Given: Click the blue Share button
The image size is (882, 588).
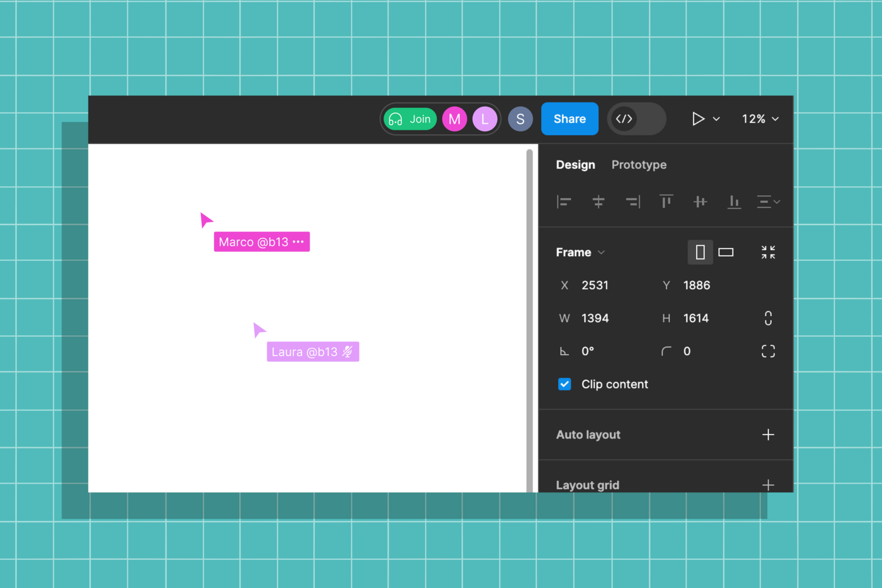Looking at the screenshot, I should pyautogui.click(x=569, y=118).
